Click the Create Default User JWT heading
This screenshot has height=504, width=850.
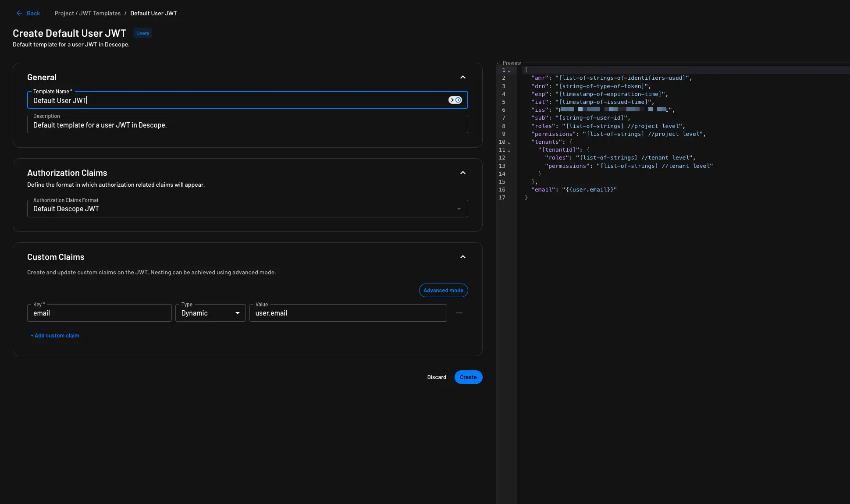[x=69, y=33]
